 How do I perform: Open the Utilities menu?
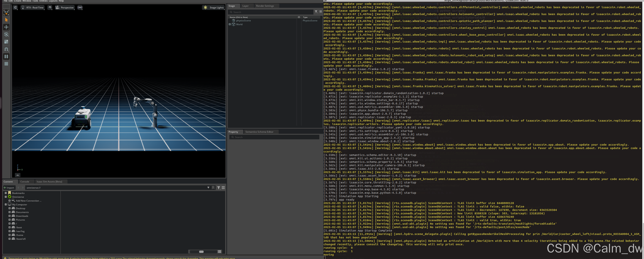coord(43,1)
